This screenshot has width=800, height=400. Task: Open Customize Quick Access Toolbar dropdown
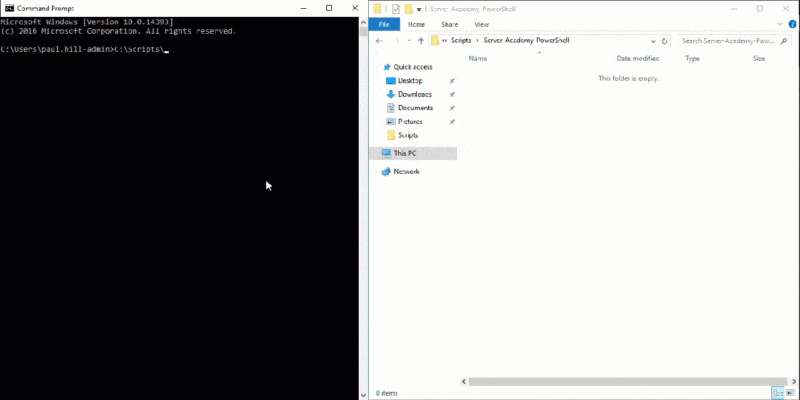[x=419, y=8]
